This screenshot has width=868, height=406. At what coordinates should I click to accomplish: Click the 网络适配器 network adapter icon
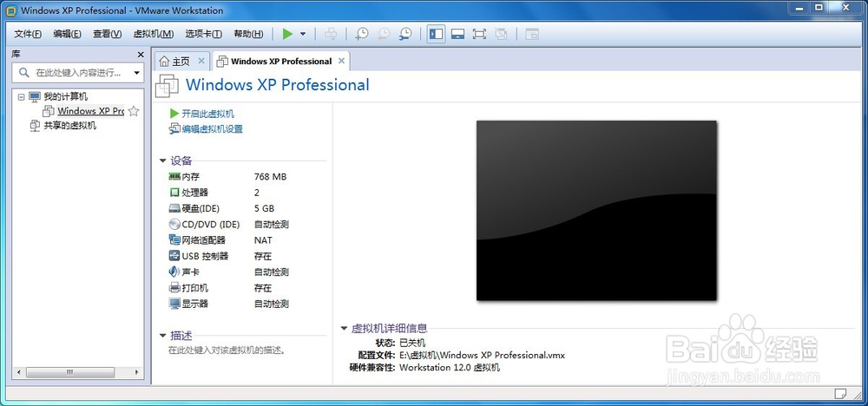pos(174,240)
